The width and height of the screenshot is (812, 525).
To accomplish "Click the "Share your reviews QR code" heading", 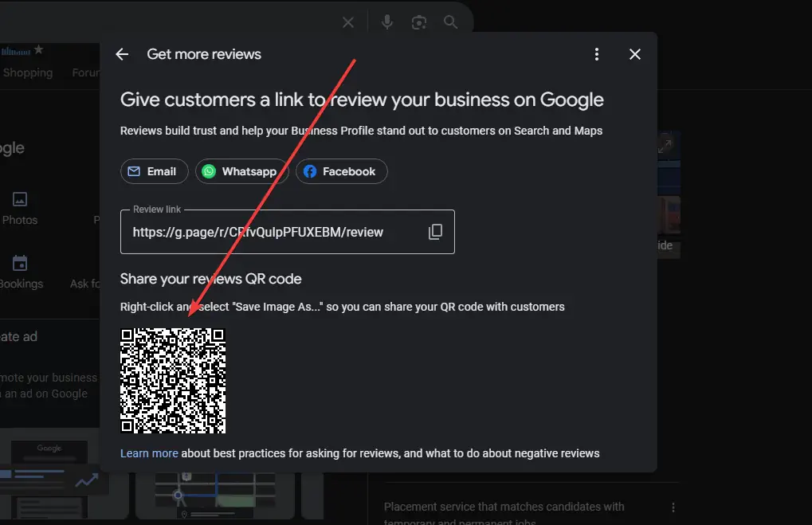I will point(210,279).
